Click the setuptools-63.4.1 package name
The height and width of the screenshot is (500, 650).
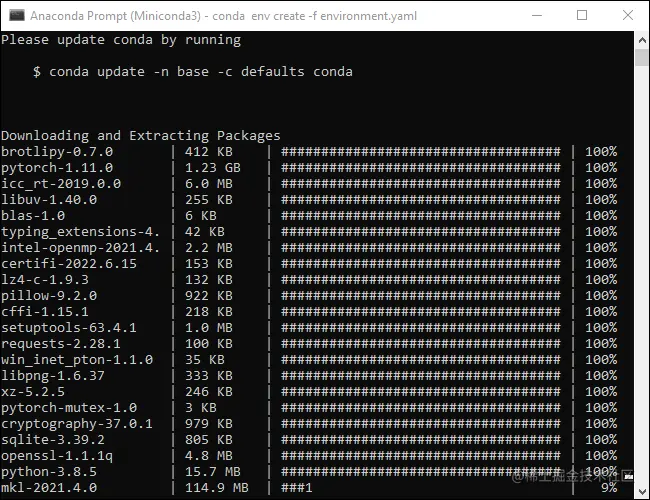(69, 328)
